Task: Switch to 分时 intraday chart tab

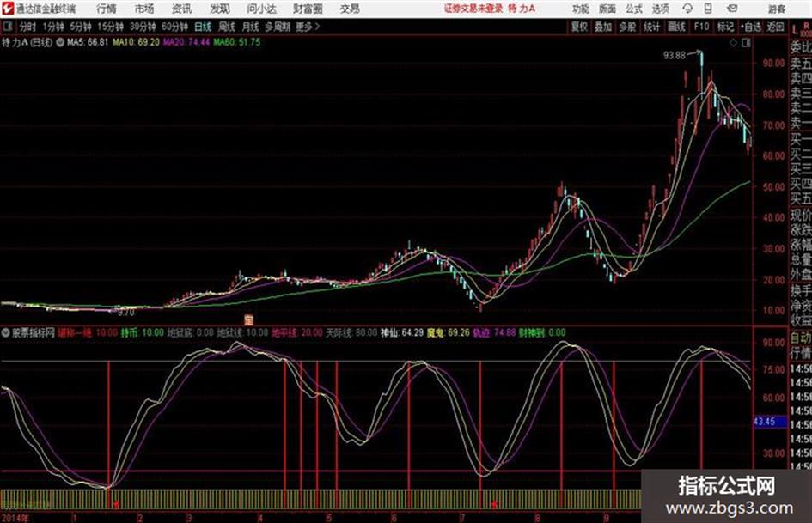Action: [27, 27]
